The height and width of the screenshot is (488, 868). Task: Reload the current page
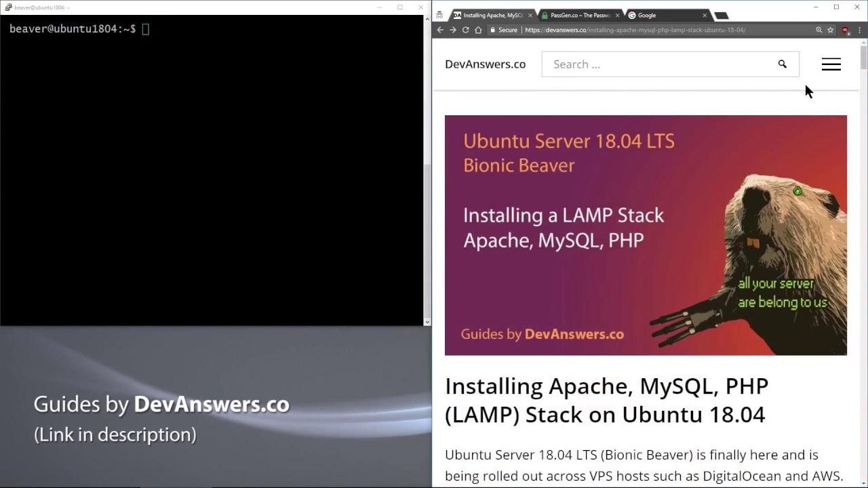click(x=465, y=30)
